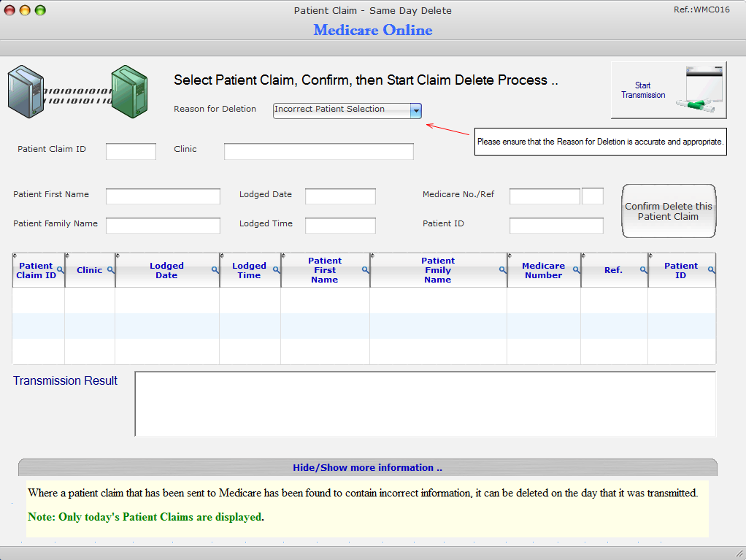746x560 pixels.
Task: Click the Medicare No./Ref number field
Action: click(545, 196)
